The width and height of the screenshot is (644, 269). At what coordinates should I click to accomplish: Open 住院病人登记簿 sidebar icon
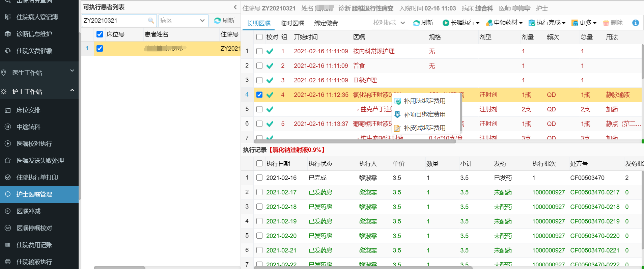point(8,17)
